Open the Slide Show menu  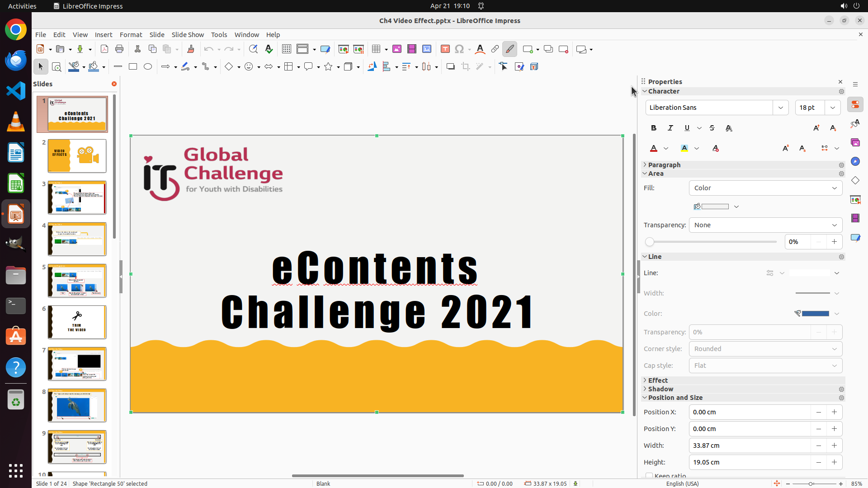click(187, 34)
